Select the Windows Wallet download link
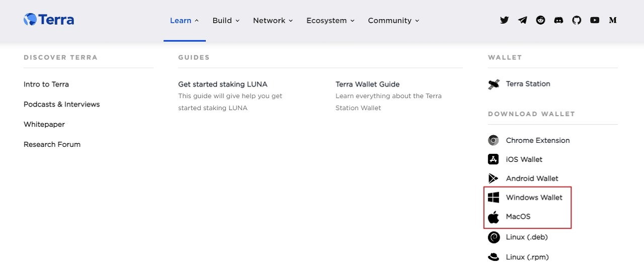 534,198
